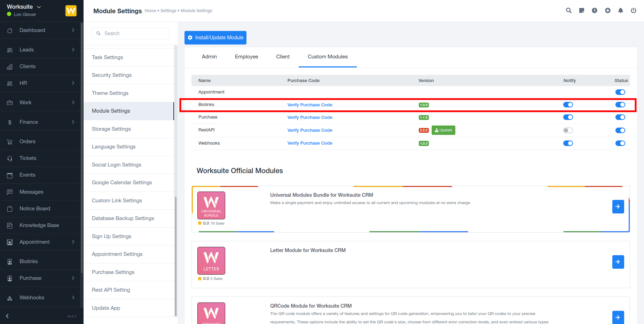This screenshot has width=644, height=324.
Task: Expand Dashboard menu chevron
Action: pos(73,30)
